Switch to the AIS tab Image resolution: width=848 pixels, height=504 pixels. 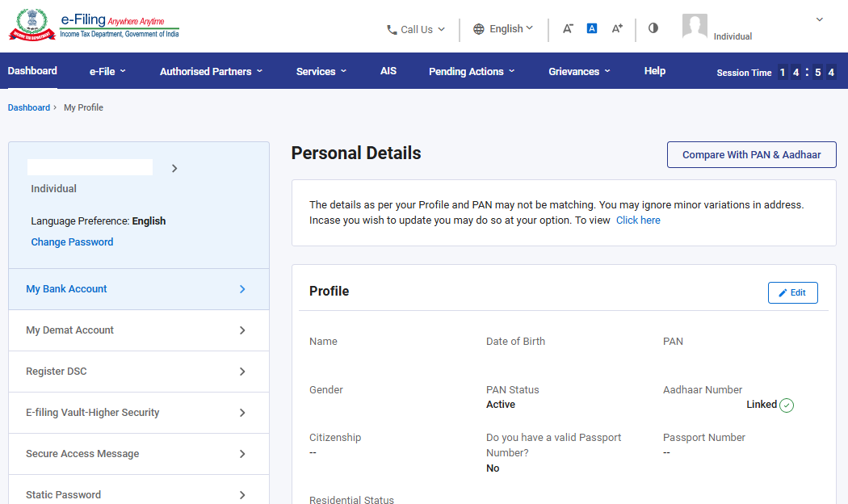pos(388,71)
